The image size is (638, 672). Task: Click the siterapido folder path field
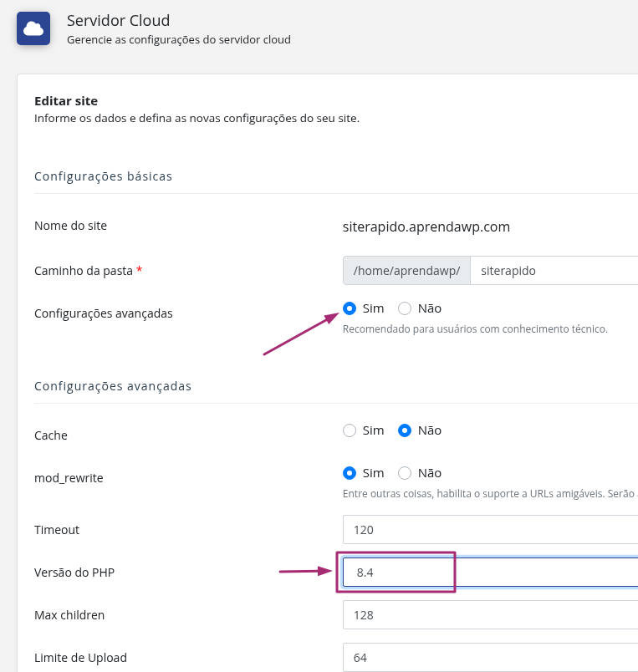click(x=554, y=271)
